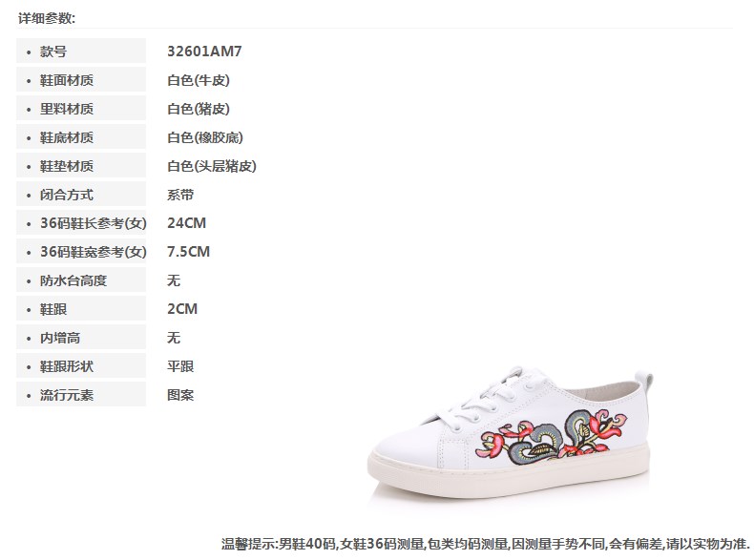The height and width of the screenshot is (560, 754).
Task: Click the style number 32601AM7
Action: pos(204,51)
